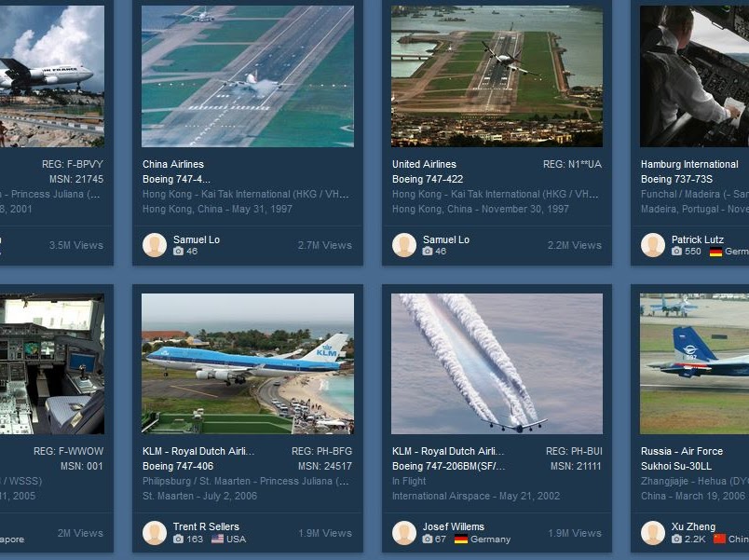Click the Russia - Air Force link
Viewport: 749px width, 560px height.
(682, 451)
